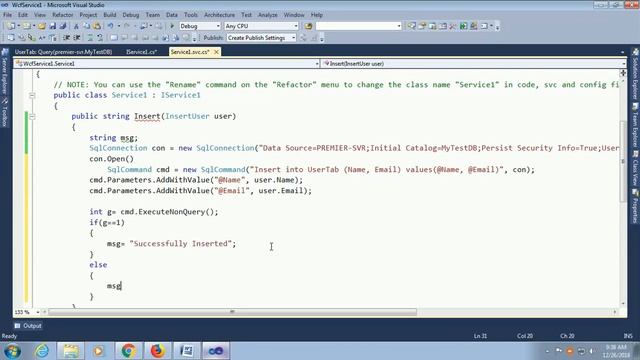Open the Class View side tab

pos(635,168)
